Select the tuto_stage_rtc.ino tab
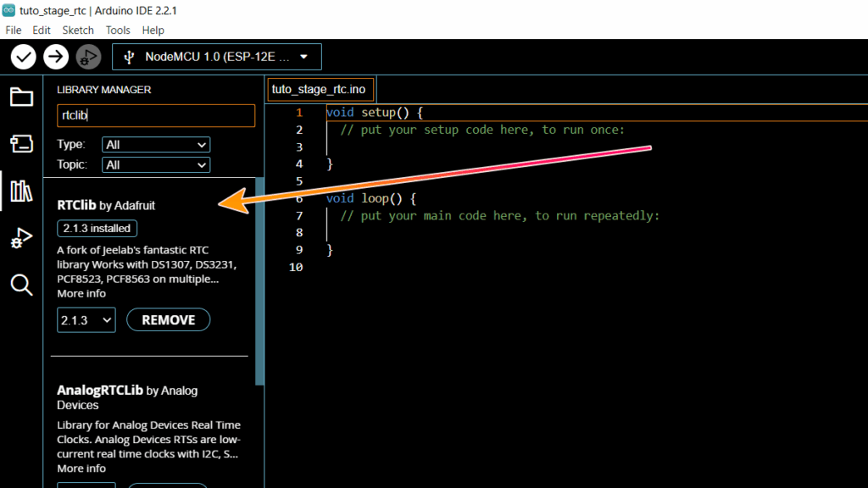This screenshot has width=868, height=488. (x=320, y=90)
